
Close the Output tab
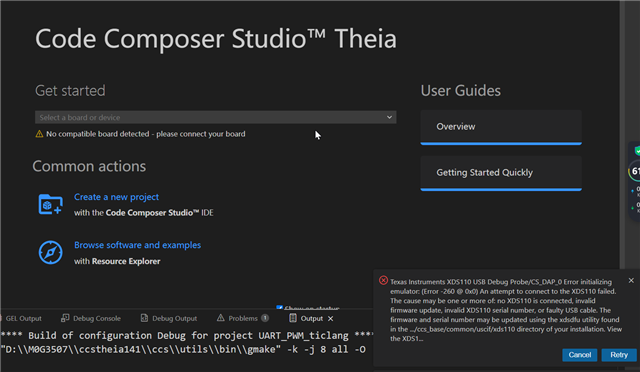pyautogui.click(x=331, y=319)
